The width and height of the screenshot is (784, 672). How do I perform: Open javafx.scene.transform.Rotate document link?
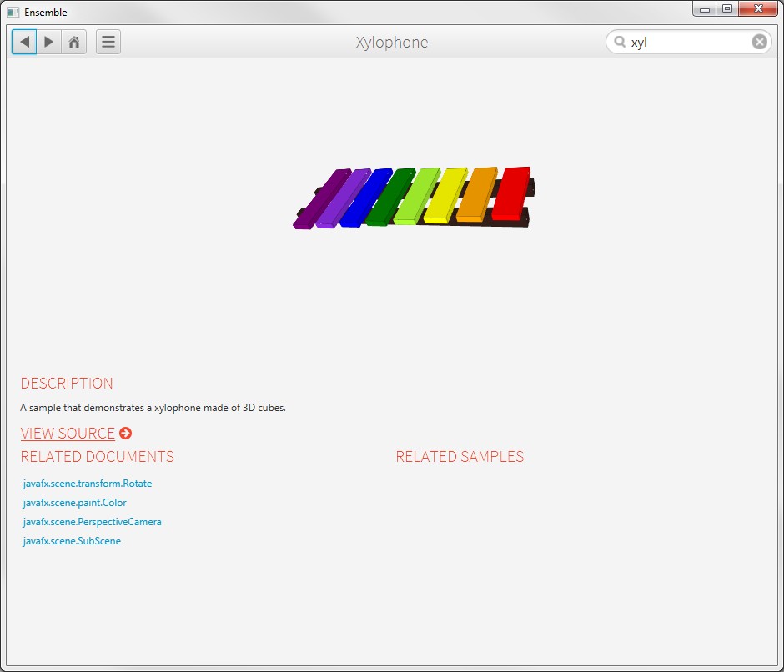(x=88, y=484)
